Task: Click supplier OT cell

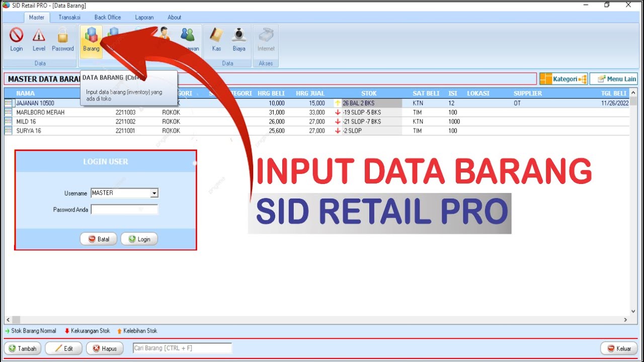Action: (517, 103)
